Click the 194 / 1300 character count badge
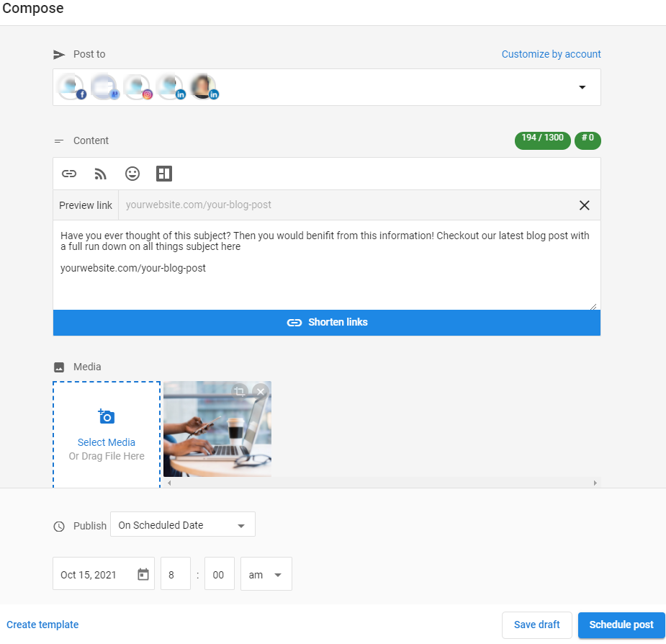 pos(542,140)
